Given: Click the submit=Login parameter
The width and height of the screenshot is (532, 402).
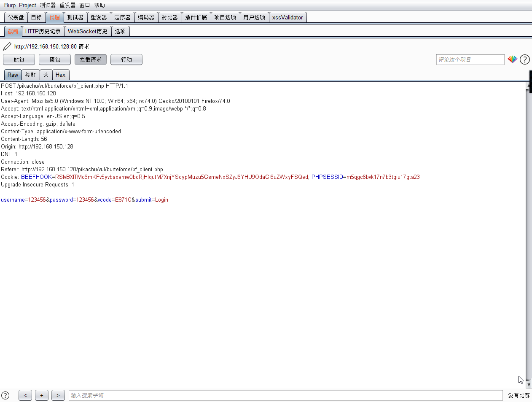Looking at the screenshot, I should tap(152, 200).
